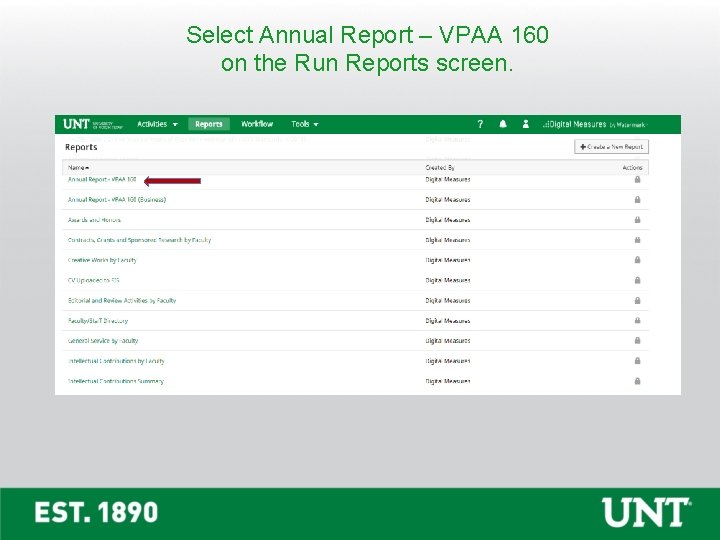Open the Awards and Honors report
The height and width of the screenshot is (540, 720).
(x=94, y=220)
